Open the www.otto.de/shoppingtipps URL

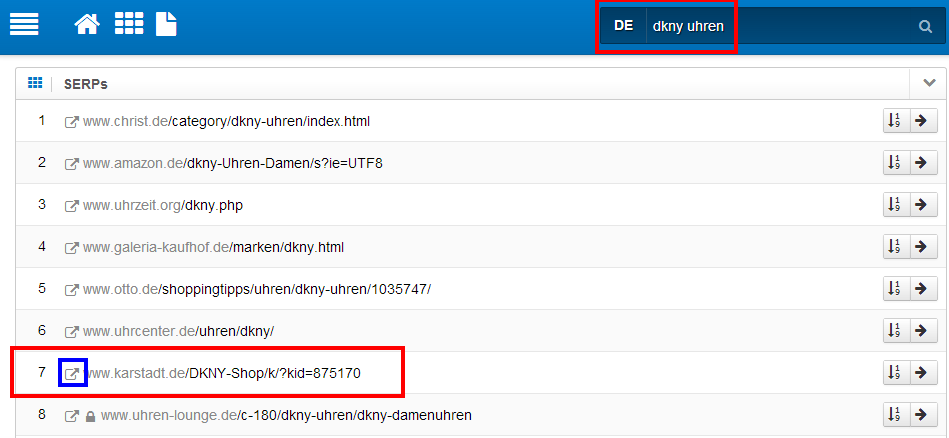(x=257, y=289)
